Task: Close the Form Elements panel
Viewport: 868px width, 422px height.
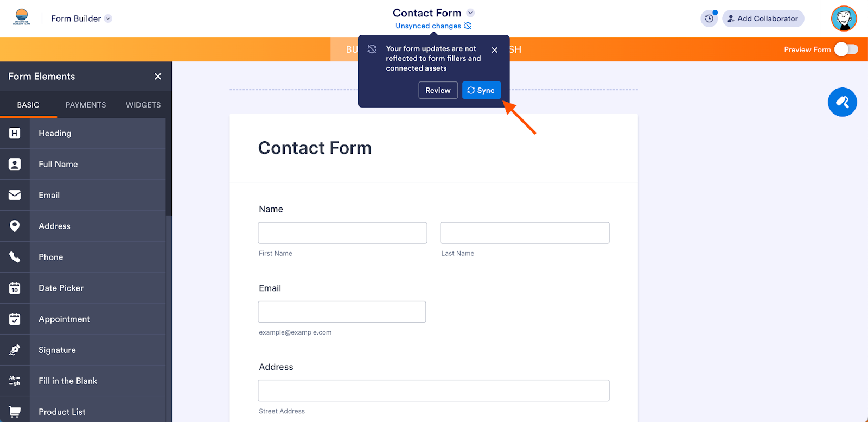Action: 158,77
